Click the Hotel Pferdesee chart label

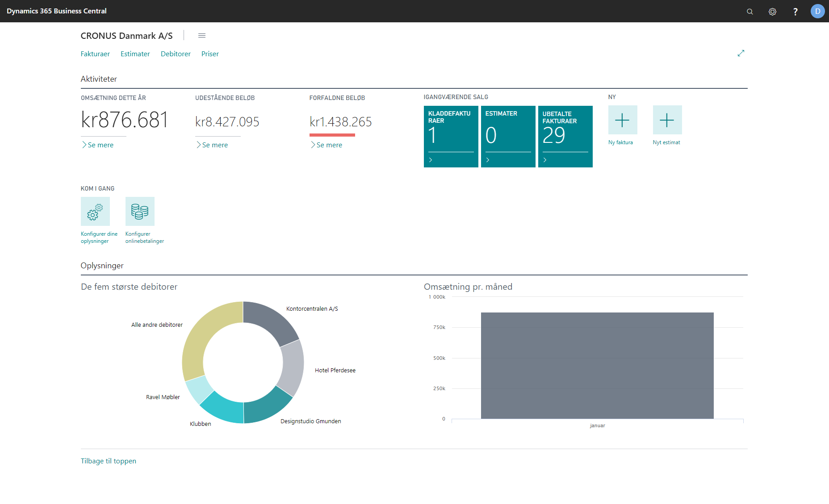pyautogui.click(x=335, y=371)
